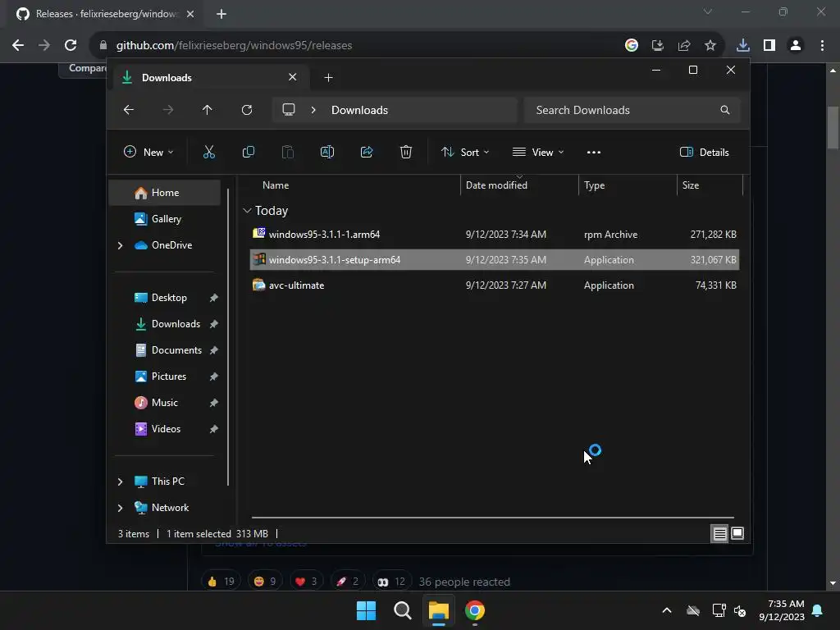Click the Cut scissors icon in Explorer toolbar
840x630 pixels.
point(209,152)
